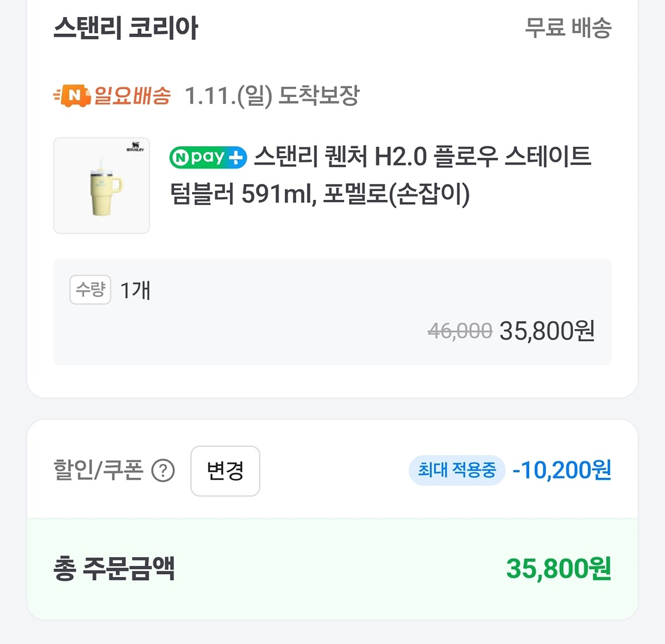Click the 할인/쿠폰 label
Image resolution: width=665 pixels, height=644 pixels.
98,471
